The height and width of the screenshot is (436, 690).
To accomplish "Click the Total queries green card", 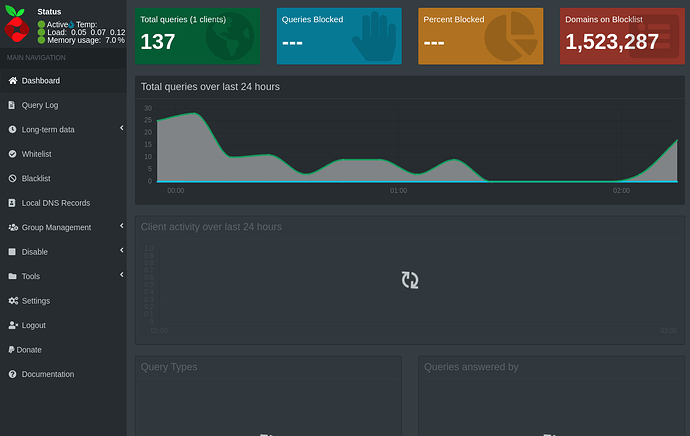I will (198, 36).
